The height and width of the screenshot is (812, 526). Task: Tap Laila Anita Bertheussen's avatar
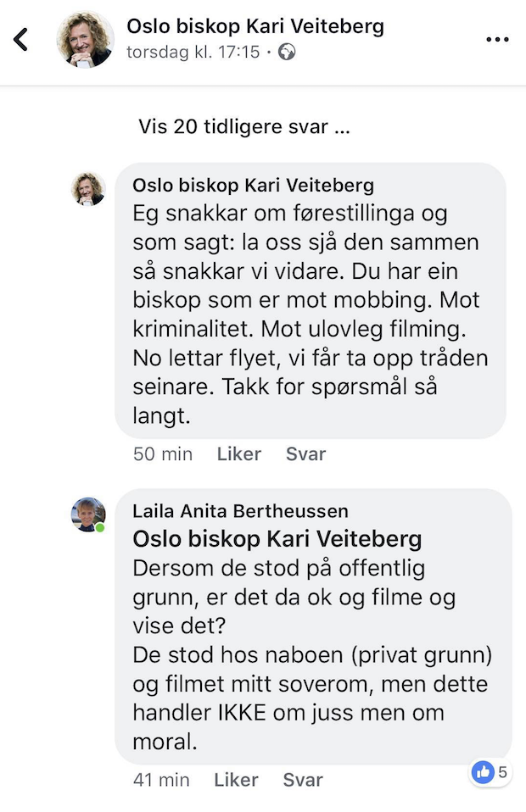87,514
